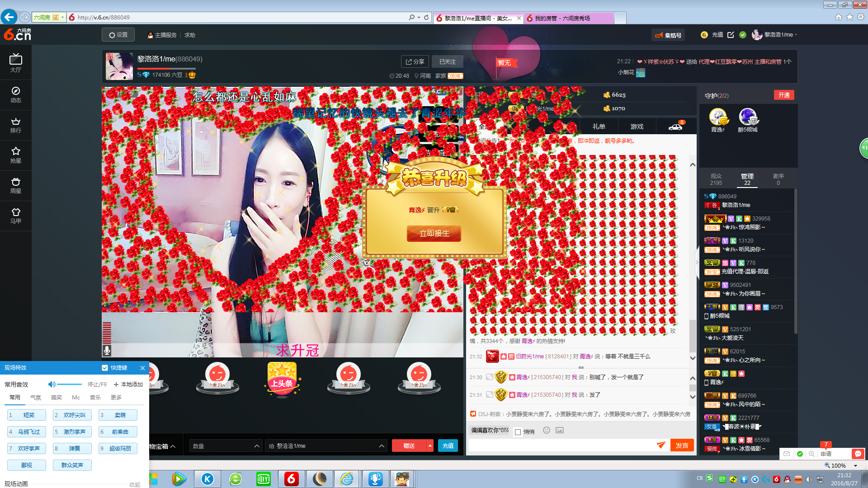The image size is (868, 488).
Task: Open the 黎洛洛1/me user menu arrow
Action: [x=796, y=35]
